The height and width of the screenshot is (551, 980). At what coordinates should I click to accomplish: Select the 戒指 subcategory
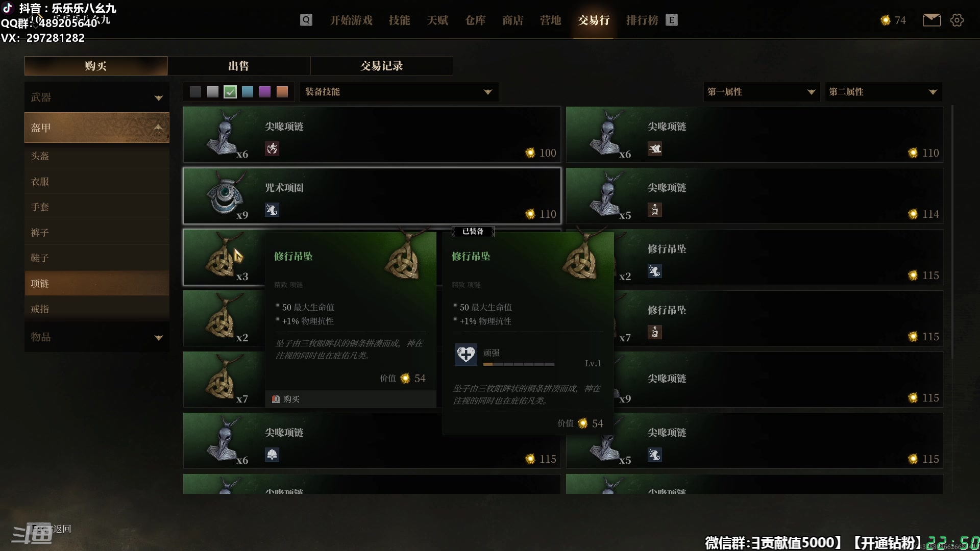[x=96, y=309]
